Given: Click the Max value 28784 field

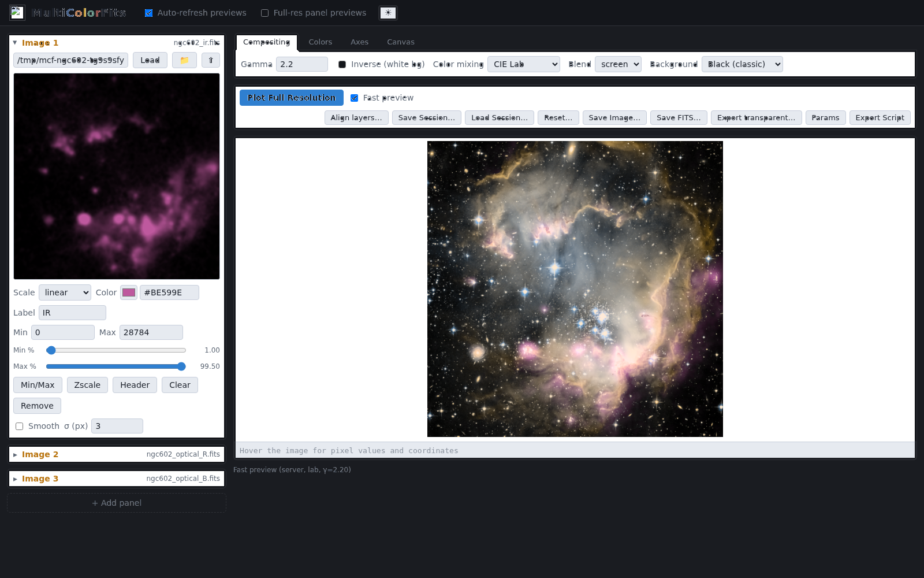Looking at the screenshot, I should [151, 332].
